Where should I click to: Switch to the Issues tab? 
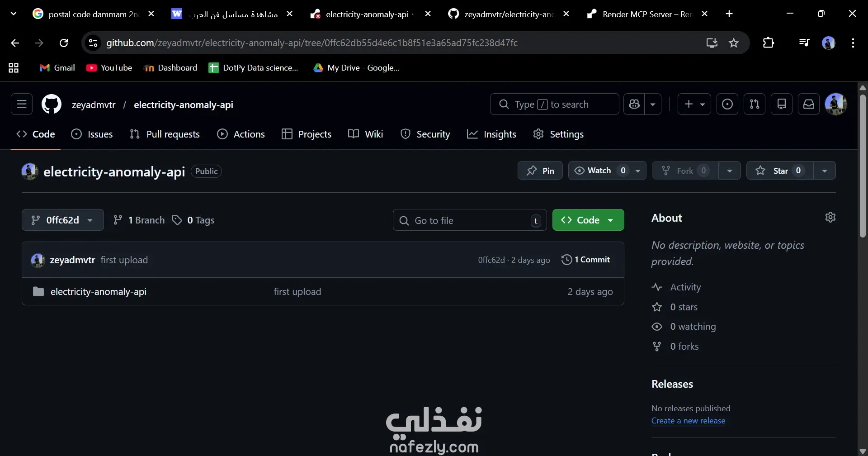[x=92, y=134]
